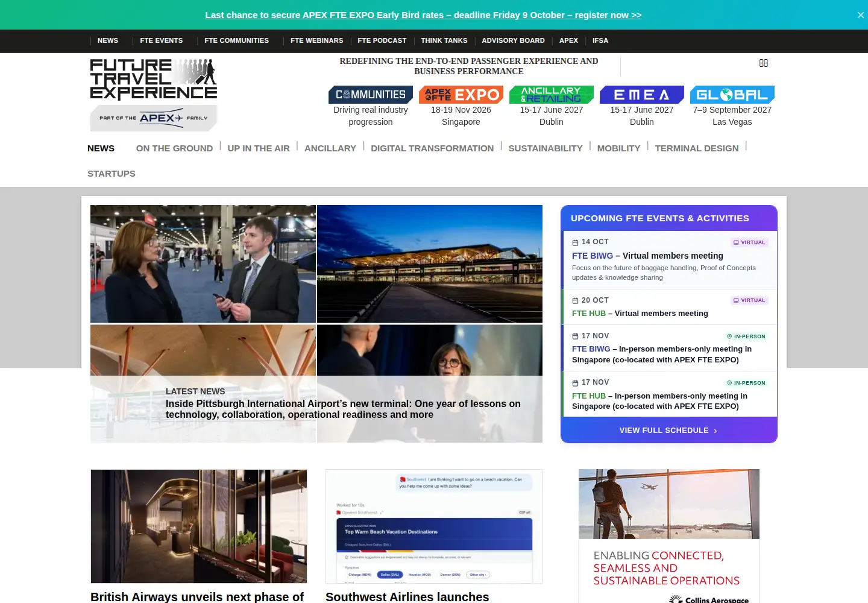Click the placeholder glyph icon in the header
The height and width of the screenshot is (603, 868).
click(764, 63)
